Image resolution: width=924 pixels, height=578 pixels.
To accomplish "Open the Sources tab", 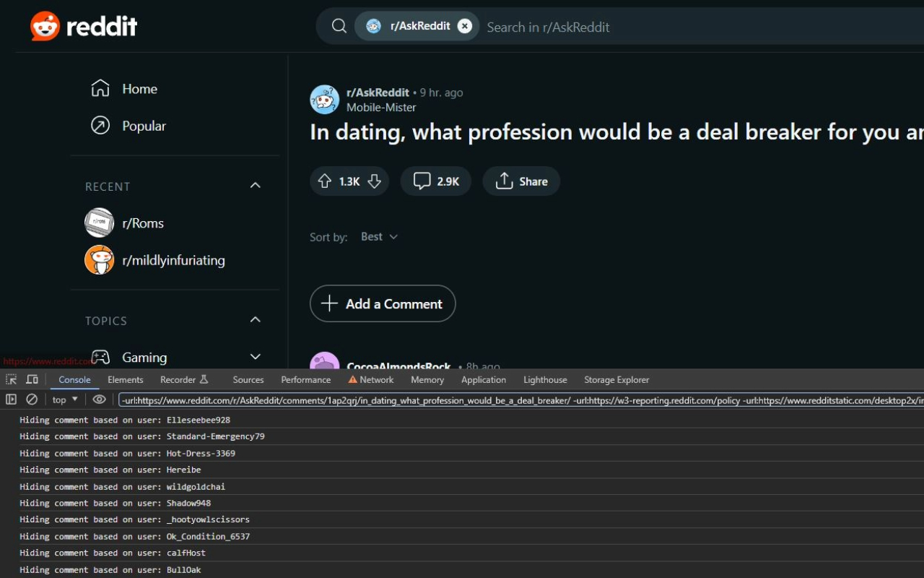I will click(x=248, y=379).
